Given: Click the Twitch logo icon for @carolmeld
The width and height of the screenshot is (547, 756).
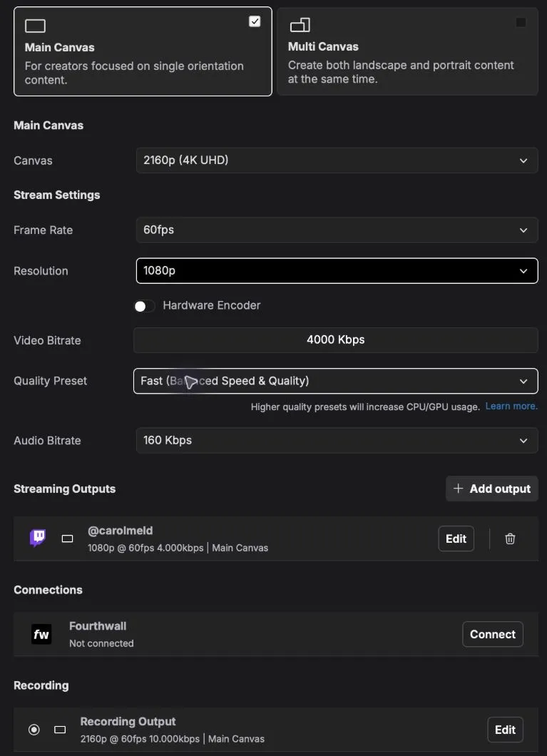Looking at the screenshot, I should point(38,538).
